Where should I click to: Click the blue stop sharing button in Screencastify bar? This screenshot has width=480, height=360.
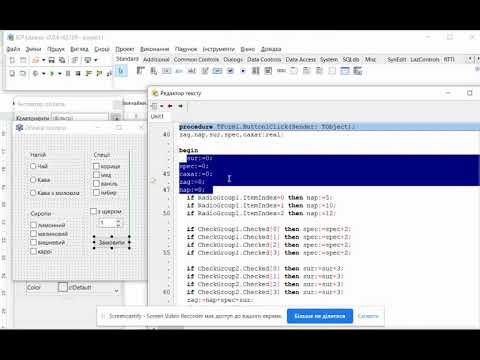320,316
